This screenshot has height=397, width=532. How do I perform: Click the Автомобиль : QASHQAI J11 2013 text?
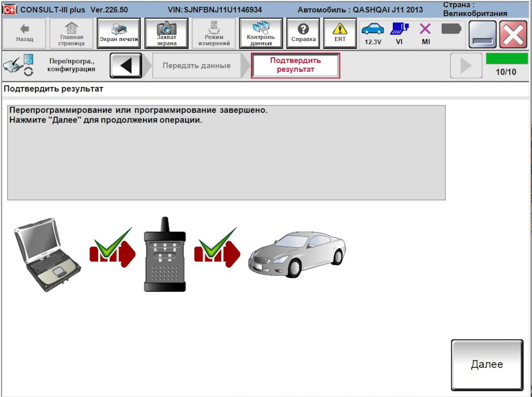click(x=360, y=10)
